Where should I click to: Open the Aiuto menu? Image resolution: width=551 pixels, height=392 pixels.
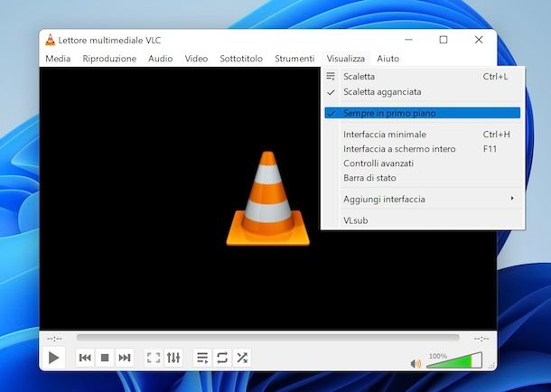point(388,59)
